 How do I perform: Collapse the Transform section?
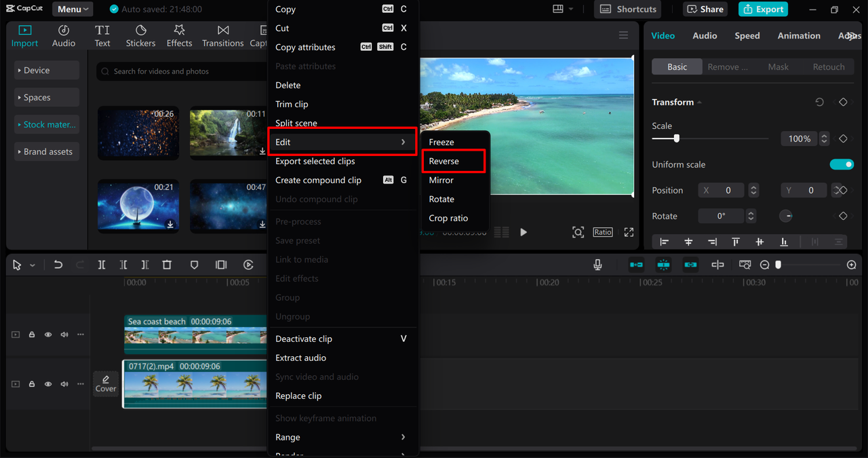click(x=699, y=102)
